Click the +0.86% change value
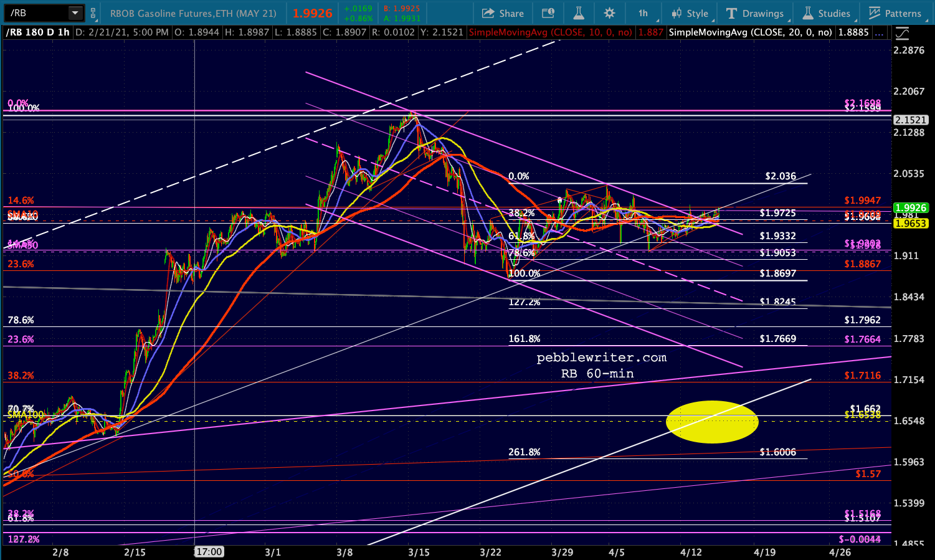 (358, 19)
